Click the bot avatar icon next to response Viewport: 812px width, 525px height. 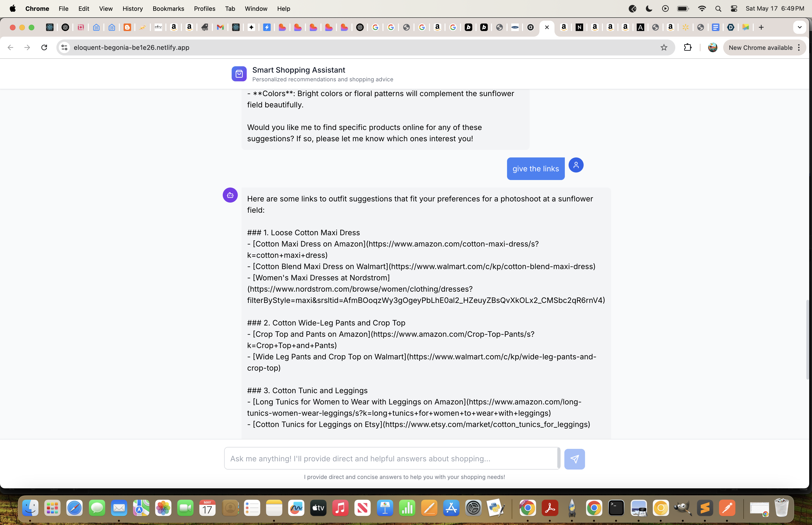pyautogui.click(x=230, y=195)
